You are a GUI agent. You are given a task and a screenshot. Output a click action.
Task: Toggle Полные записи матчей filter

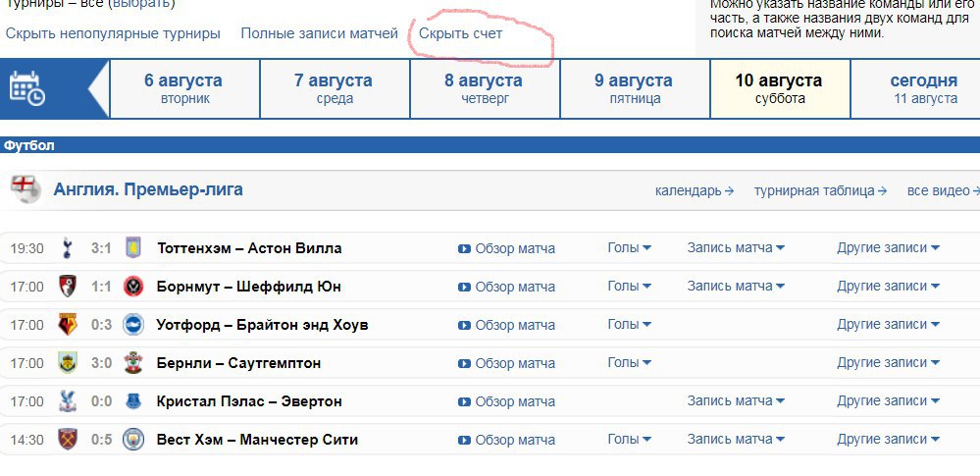coord(320,33)
